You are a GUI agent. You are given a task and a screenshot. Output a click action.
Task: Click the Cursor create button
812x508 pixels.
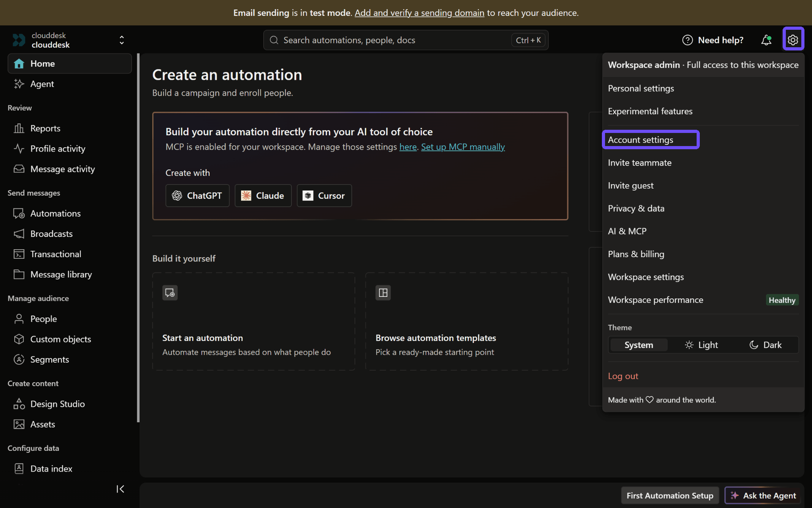(324, 196)
